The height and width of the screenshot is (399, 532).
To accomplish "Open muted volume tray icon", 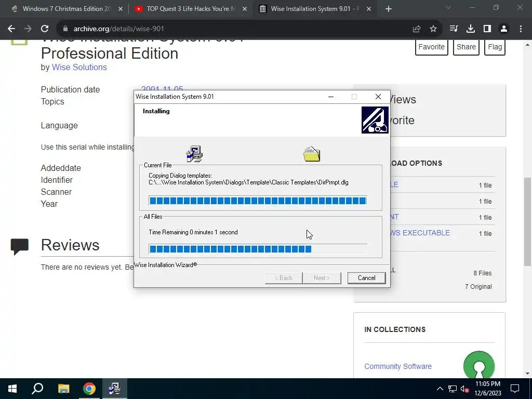I will 465,389.
